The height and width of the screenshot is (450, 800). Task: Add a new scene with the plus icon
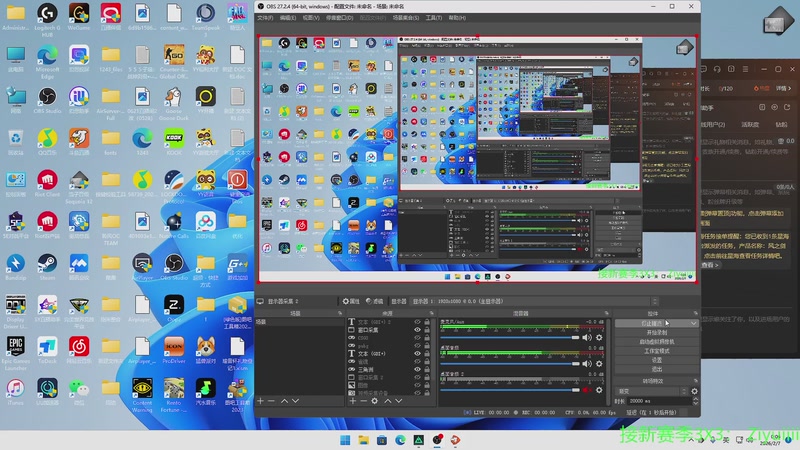point(260,401)
